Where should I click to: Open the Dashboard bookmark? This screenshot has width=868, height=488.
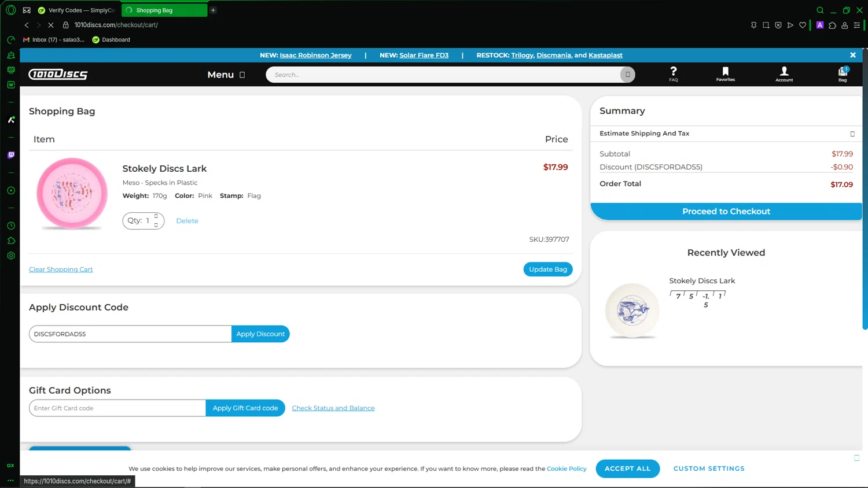(x=111, y=39)
